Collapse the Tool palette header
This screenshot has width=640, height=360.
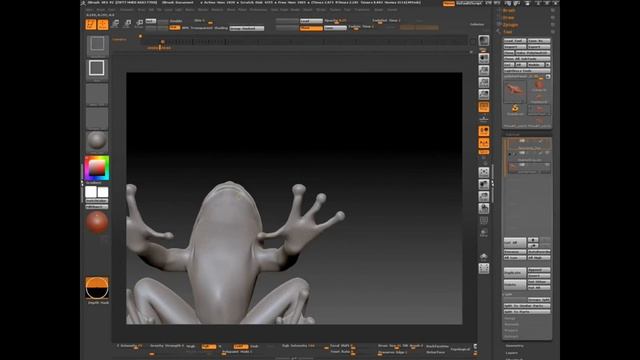point(507,32)
